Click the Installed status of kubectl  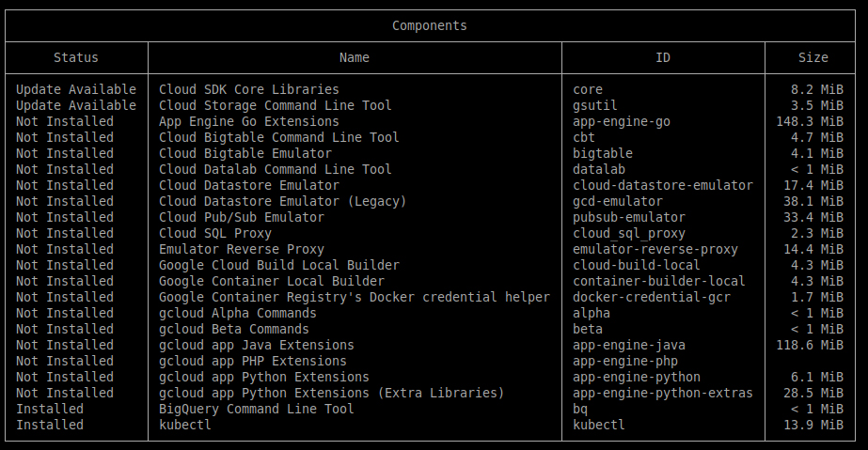point(49,425)
